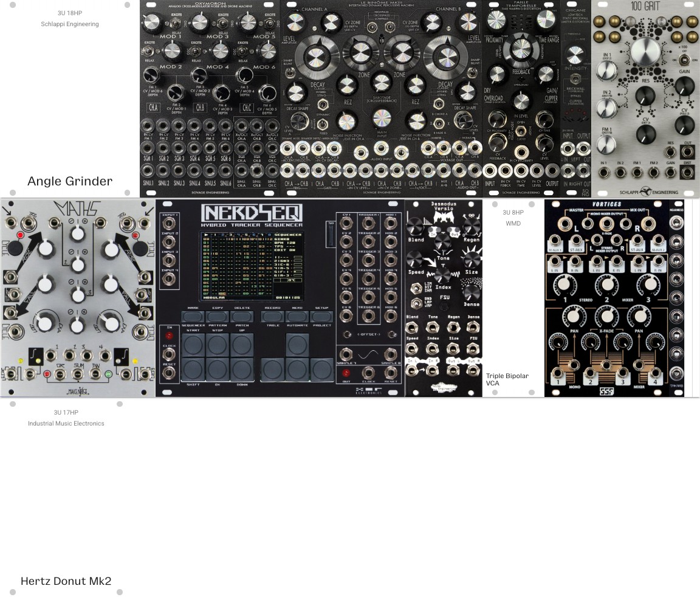Tap the NerdSeq Shift pad
The width and height of the screenshot is (700, 597).
click(x=193, y=369)
